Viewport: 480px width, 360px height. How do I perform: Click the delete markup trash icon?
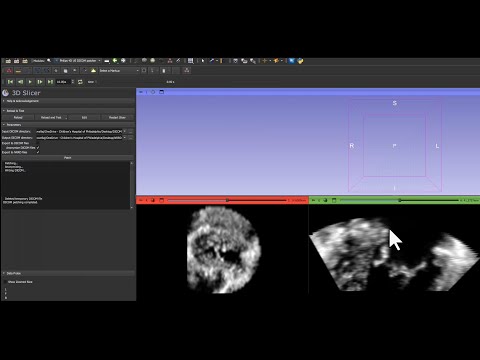click(x=164, y=71)
